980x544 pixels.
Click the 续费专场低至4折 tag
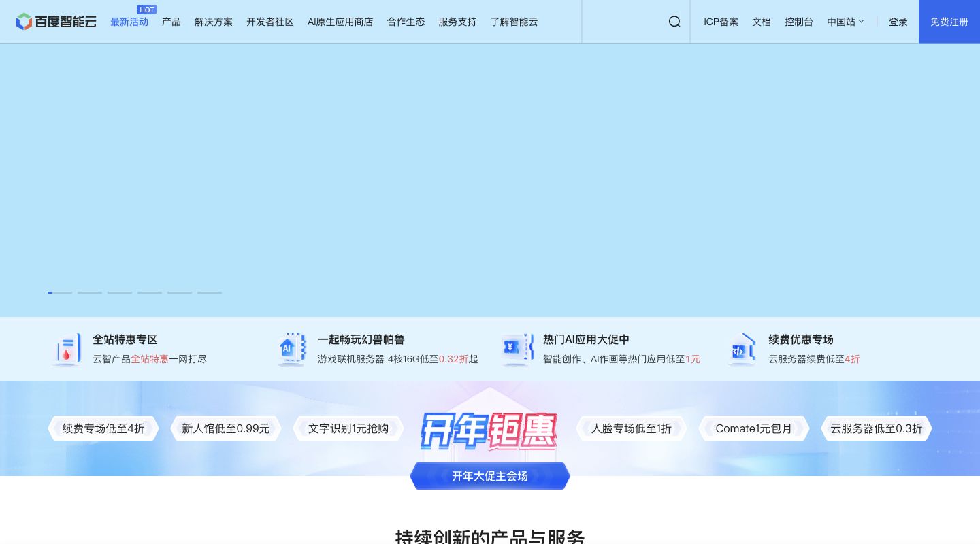[x=103, y=428]
